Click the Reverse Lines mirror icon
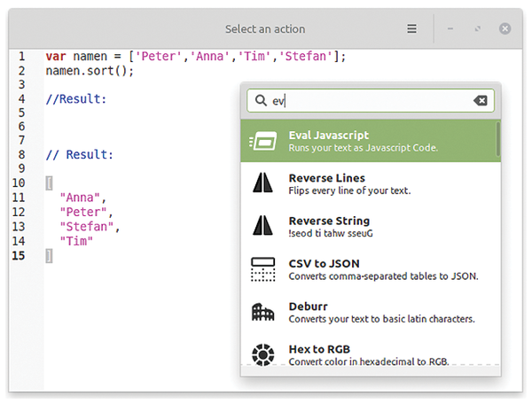The image size is (532, 404). tap(262, 183)
